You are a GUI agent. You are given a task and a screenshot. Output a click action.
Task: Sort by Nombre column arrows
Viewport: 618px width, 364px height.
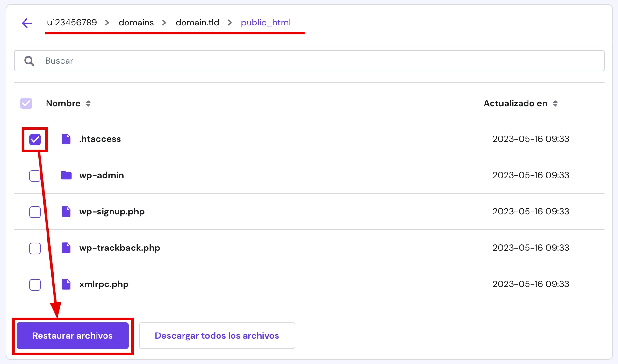coord(88,103)
